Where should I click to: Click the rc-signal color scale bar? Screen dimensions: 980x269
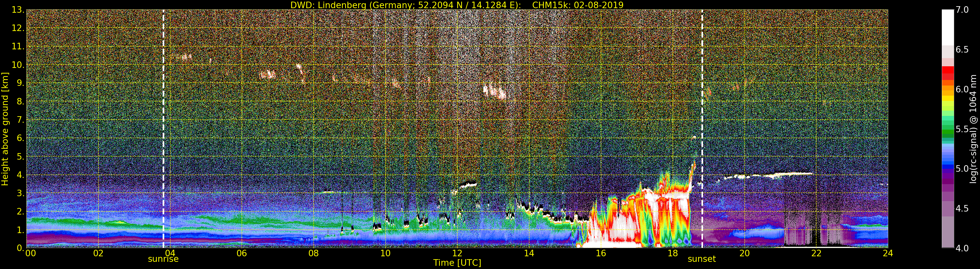(948, 129)
